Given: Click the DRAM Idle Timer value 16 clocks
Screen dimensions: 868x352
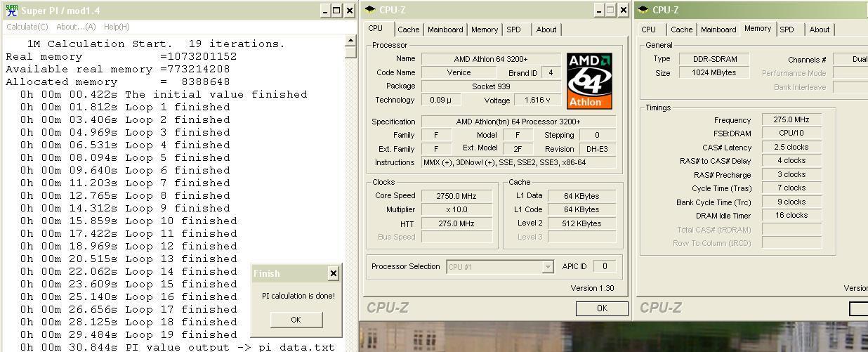Looking at the screenshot, I should tap(791, 216).
